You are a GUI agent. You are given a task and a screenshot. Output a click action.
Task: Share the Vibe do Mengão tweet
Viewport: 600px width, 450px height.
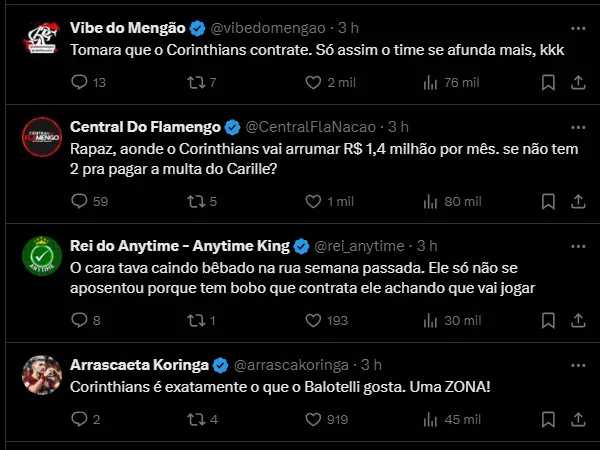tap(577, 83)
